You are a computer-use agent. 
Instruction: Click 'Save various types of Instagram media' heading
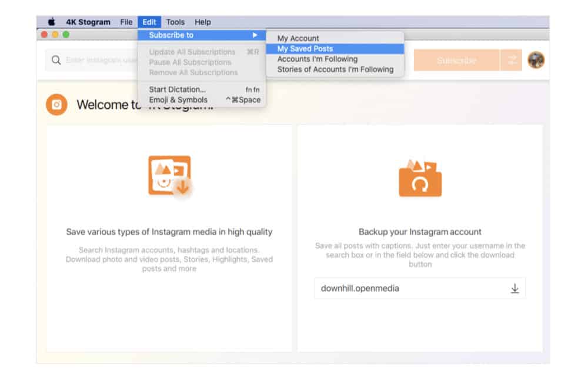[169, 232]
